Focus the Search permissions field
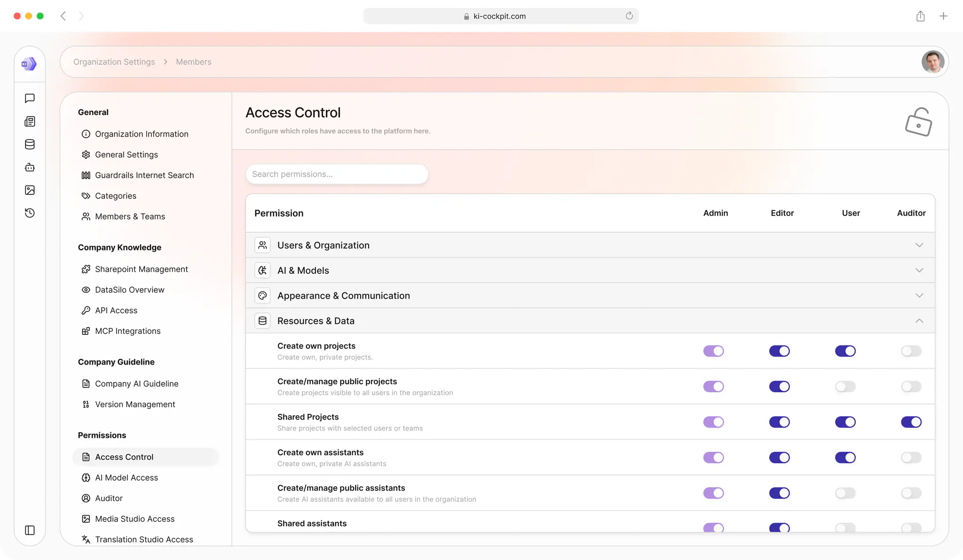 (337, 174)
